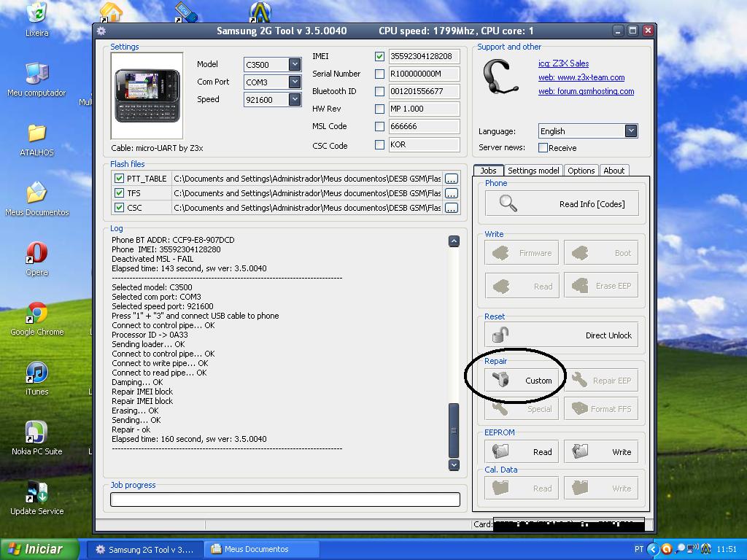Click the Repair EEP wrench button

601,381
